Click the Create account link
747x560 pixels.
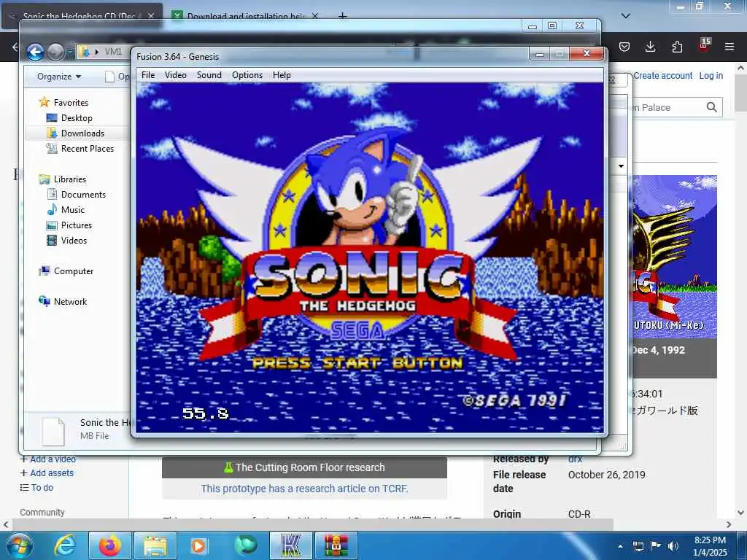662,75
